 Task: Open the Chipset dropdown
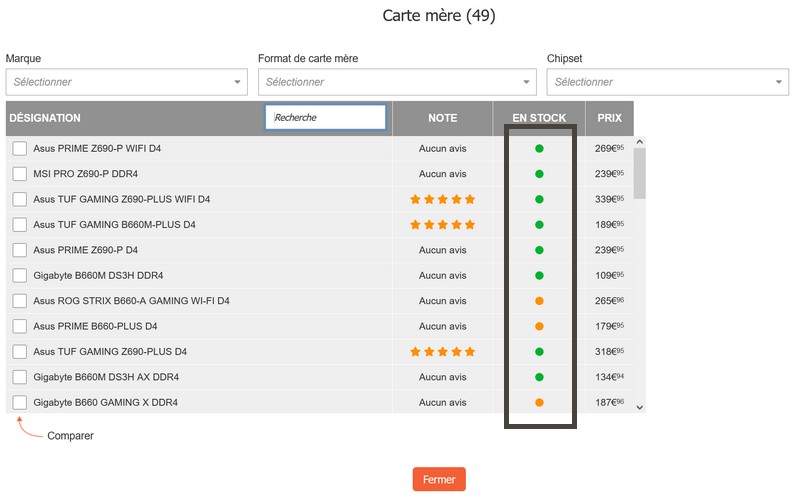click(x=667, y=82)
